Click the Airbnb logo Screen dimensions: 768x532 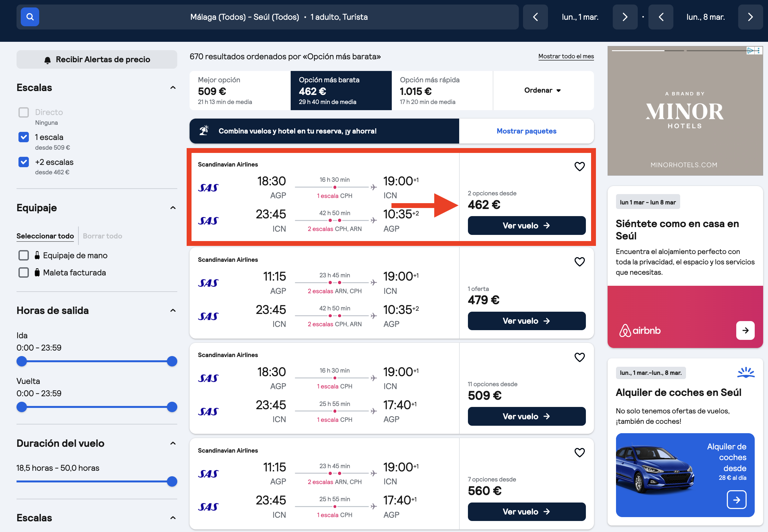640,330
